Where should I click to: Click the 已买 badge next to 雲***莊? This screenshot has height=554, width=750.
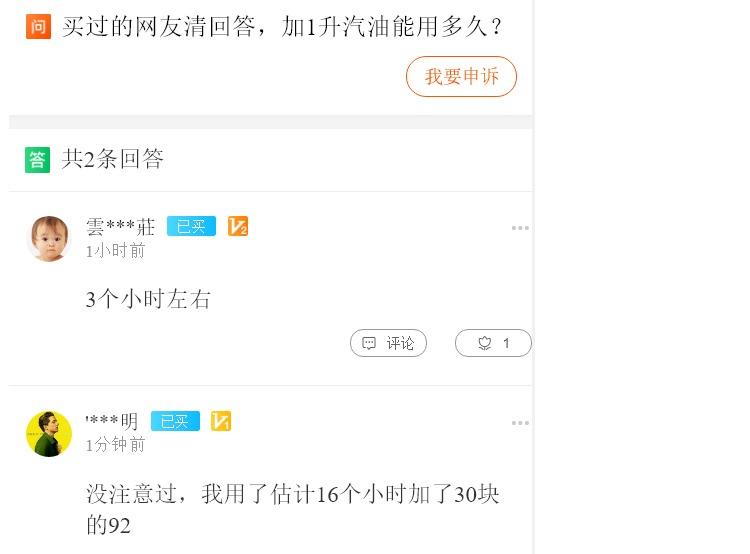point(191,227)
